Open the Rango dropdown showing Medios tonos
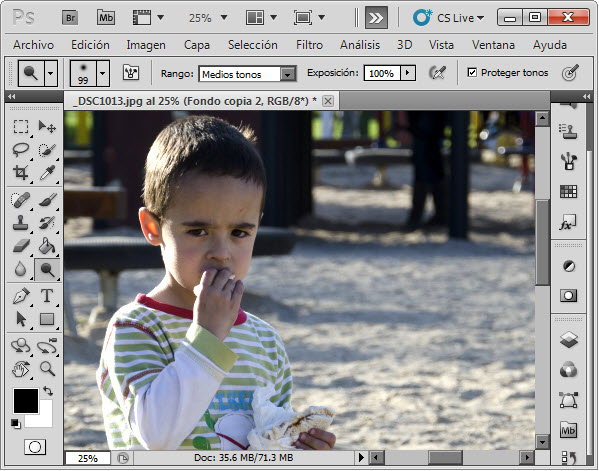This screenshot has width=599, height=471. [x=248, y=74]
